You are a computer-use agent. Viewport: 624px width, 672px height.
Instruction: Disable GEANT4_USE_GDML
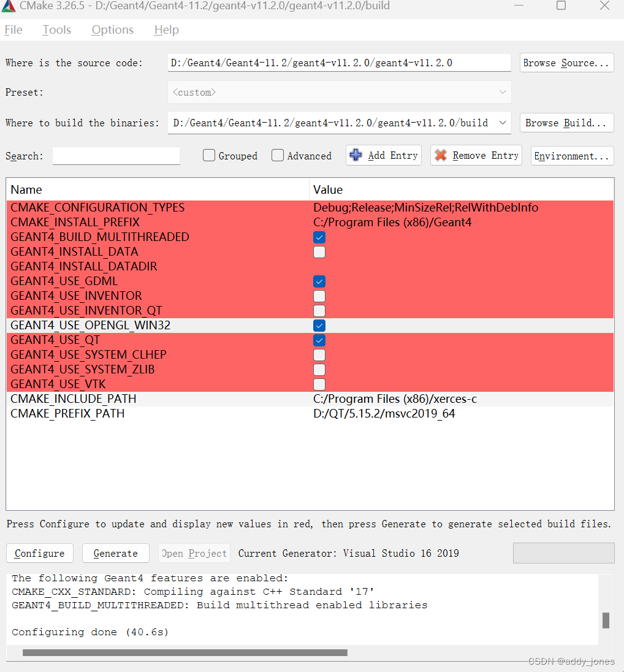tap(319, 281)
